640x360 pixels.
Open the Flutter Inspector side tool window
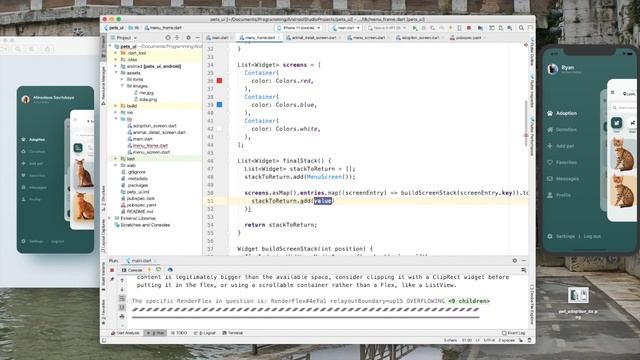click(532, 91)
